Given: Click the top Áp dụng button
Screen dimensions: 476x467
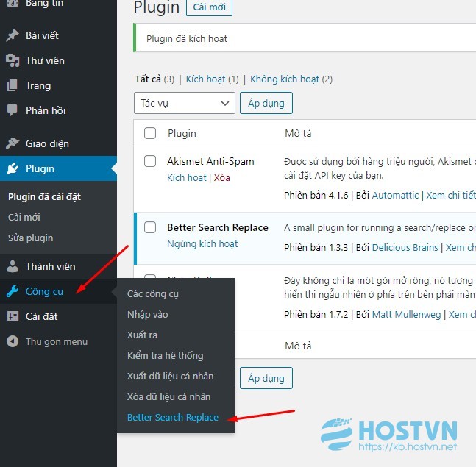Looking at the screenshot, I should (x=266, y=103).
